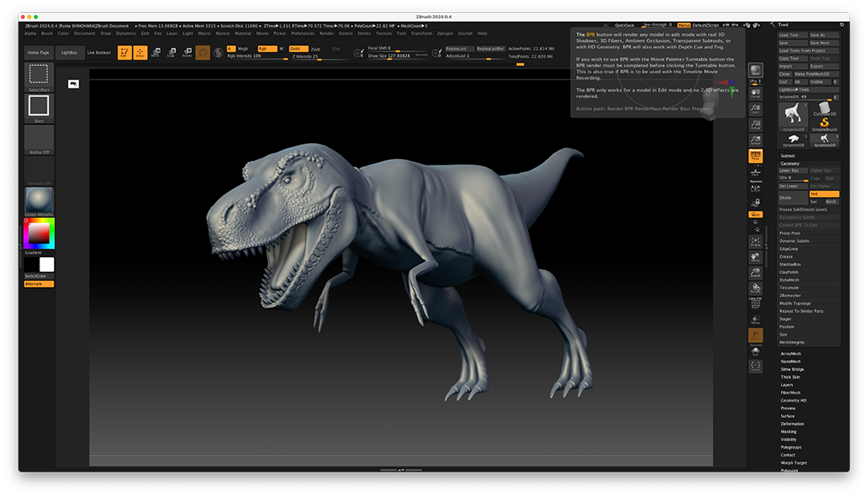Collapse the Geometry sub-palette

pos(790,163)
